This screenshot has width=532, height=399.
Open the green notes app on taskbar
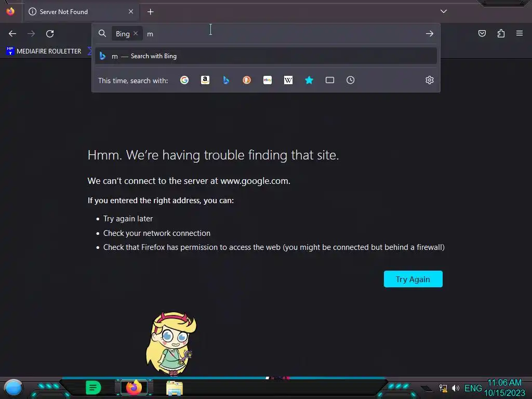(94, 388)
